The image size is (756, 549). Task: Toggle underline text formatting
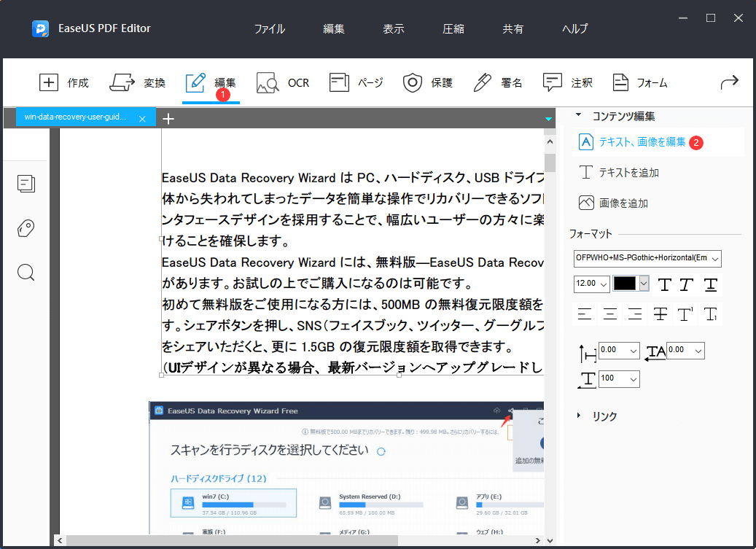point(709,285)
